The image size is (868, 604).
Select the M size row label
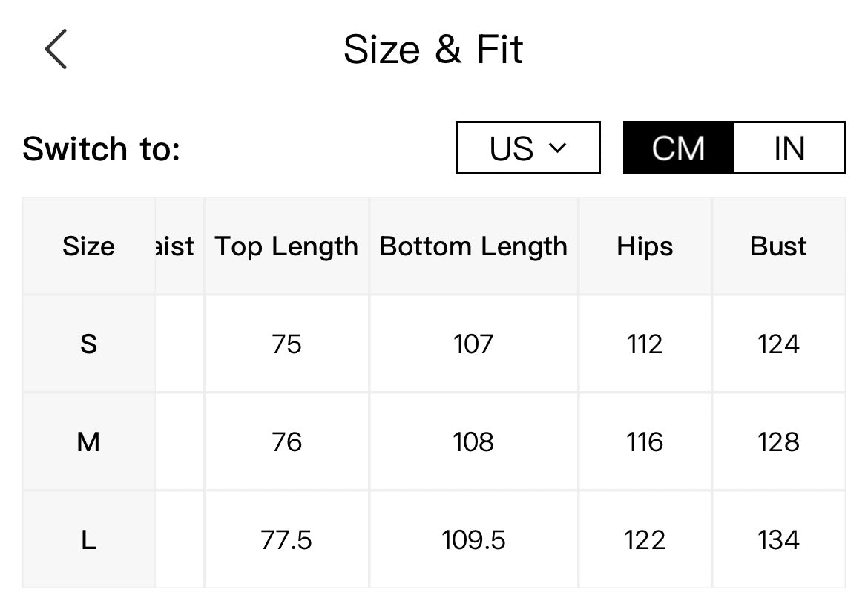(x=88, y=441)
